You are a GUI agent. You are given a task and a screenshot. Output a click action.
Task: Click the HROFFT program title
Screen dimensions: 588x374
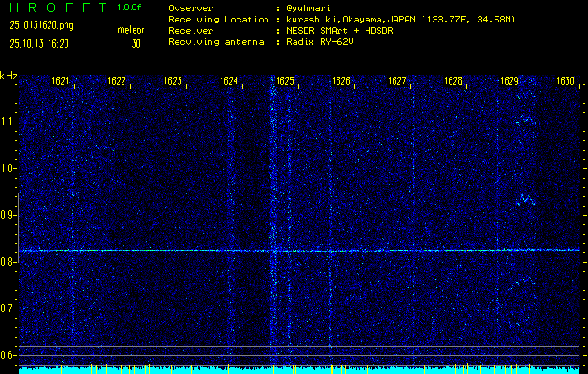pos(59,7)
